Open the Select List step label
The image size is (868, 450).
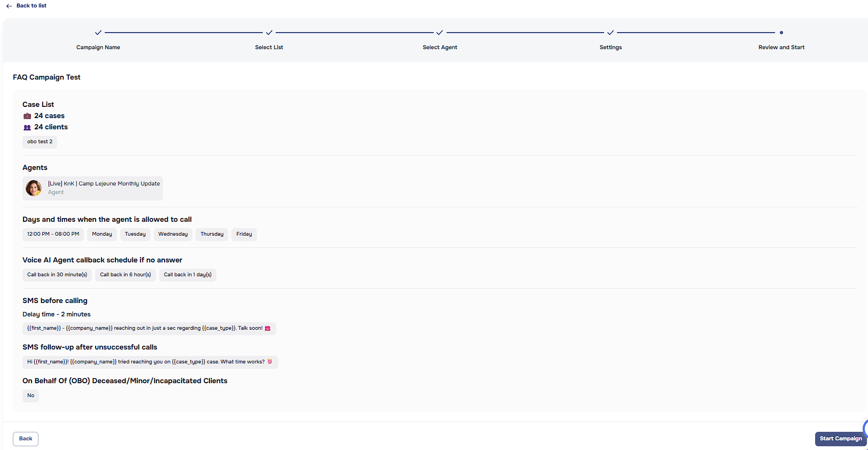(269, 48)
